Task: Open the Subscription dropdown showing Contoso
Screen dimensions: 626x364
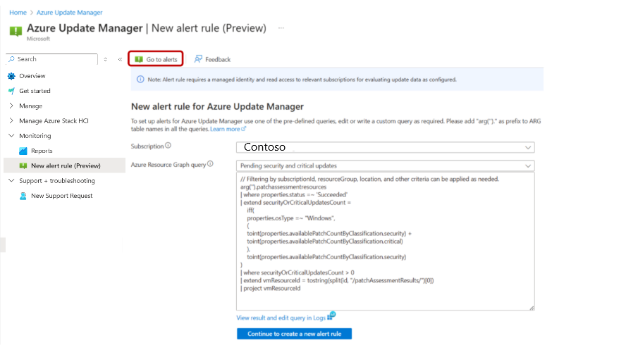Action: [x=386, y=147]
